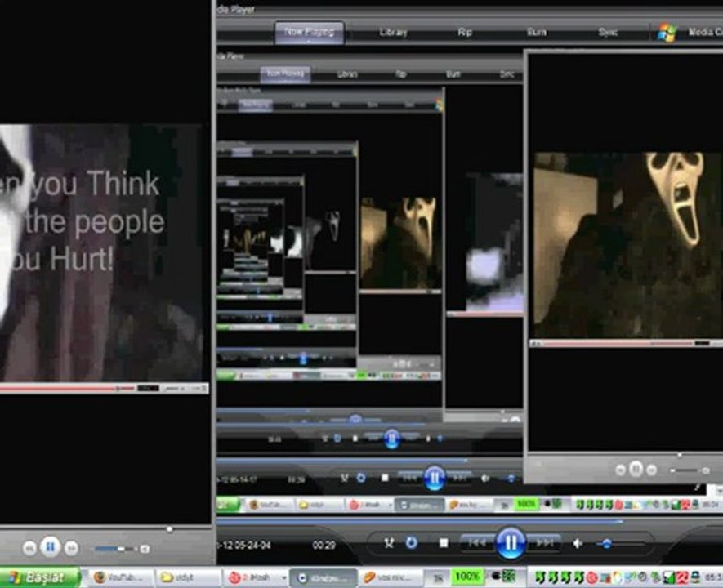Toggle repeat in second-level nested player
The image size is (723, 588).
(x=361, y=478)
